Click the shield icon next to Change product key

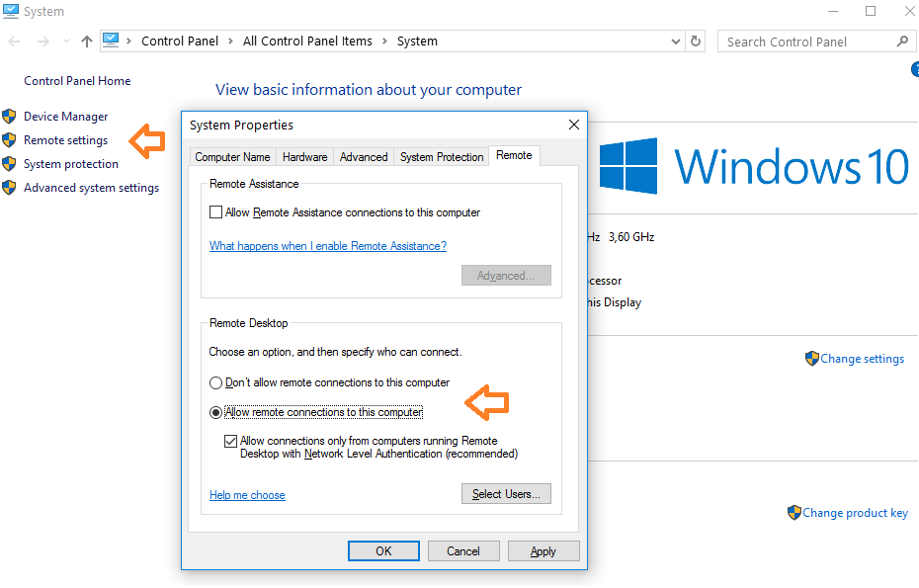coord(794,513)
